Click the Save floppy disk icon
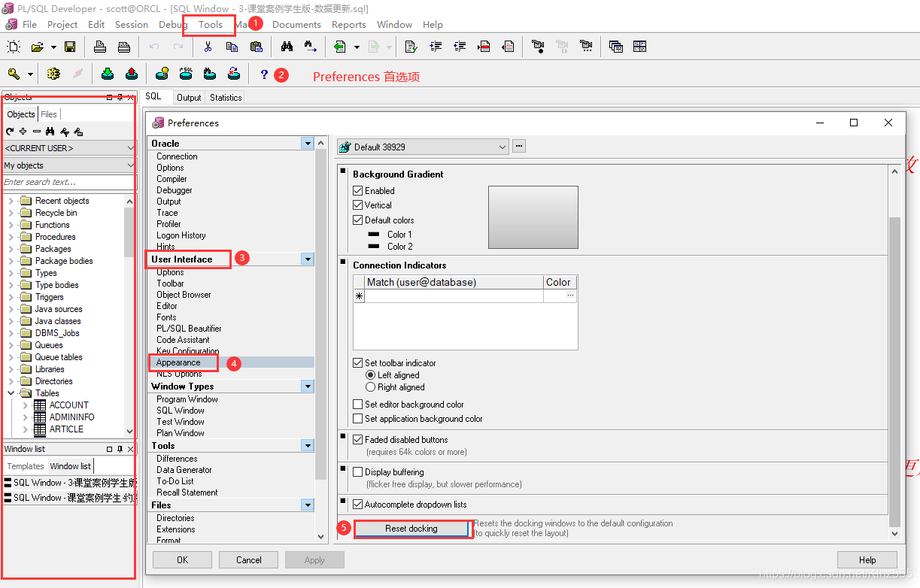920x588 pixels. (x=70, y=47)
